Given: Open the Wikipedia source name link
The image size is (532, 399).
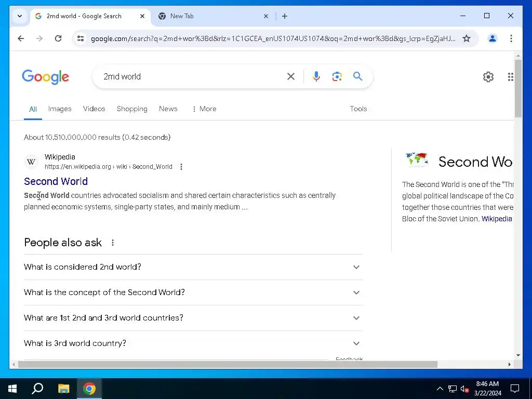Looking at the screenshot, I should [x=60, y=157].
